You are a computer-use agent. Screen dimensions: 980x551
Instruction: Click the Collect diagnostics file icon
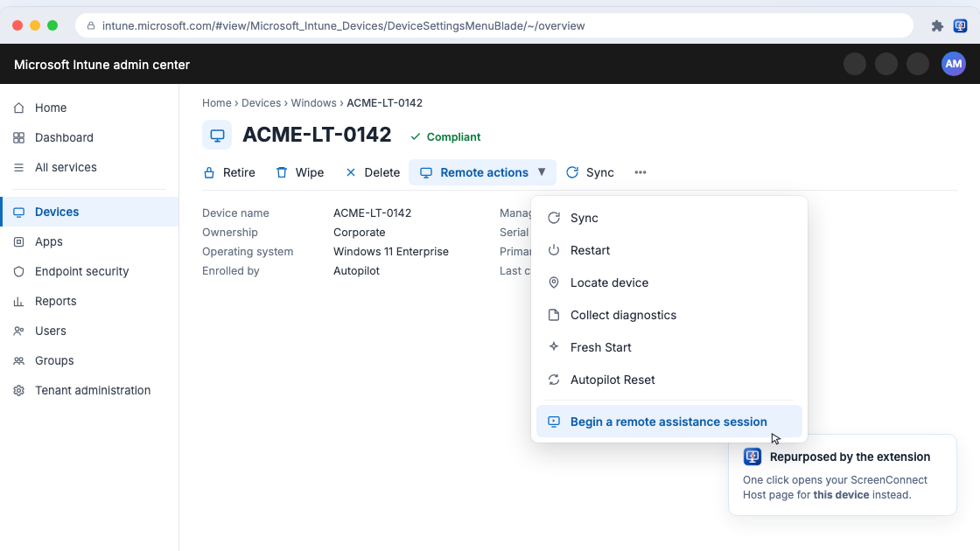pyautogui.click(x=554, y=315)
